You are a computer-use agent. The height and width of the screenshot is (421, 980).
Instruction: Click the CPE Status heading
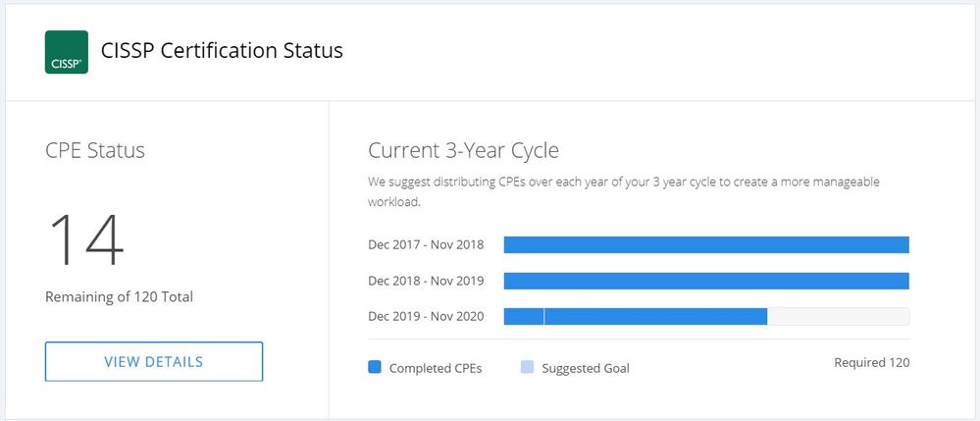coord(95,150)
